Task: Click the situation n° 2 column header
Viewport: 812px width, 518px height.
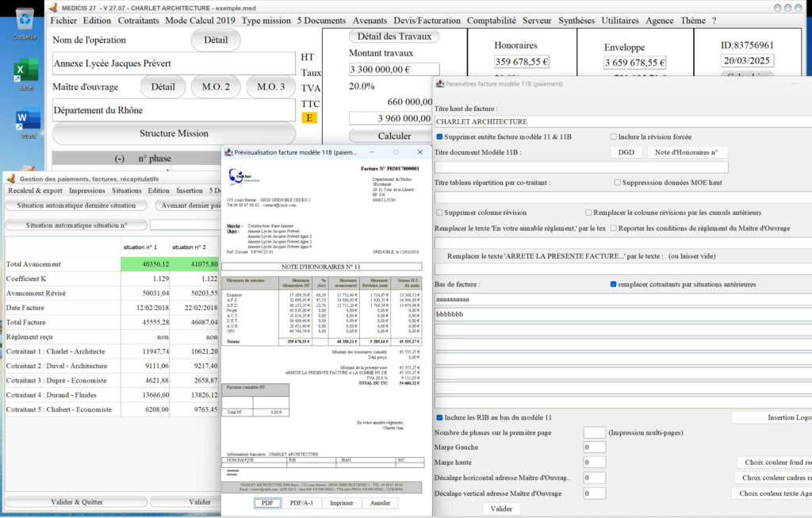Action: (194, 247)
